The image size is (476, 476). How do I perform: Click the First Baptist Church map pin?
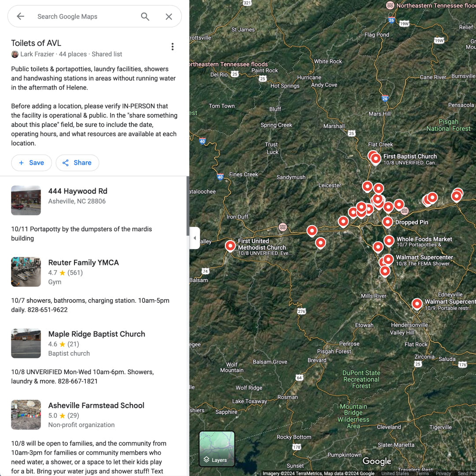pos(376,158)
